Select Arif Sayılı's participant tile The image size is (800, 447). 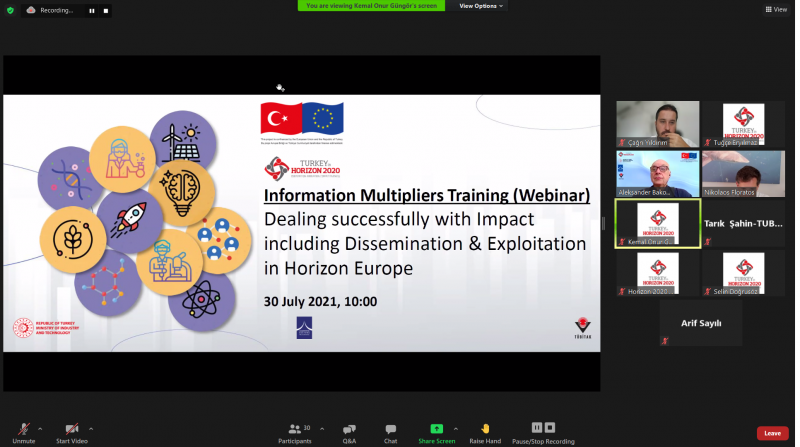pos(701,323)
